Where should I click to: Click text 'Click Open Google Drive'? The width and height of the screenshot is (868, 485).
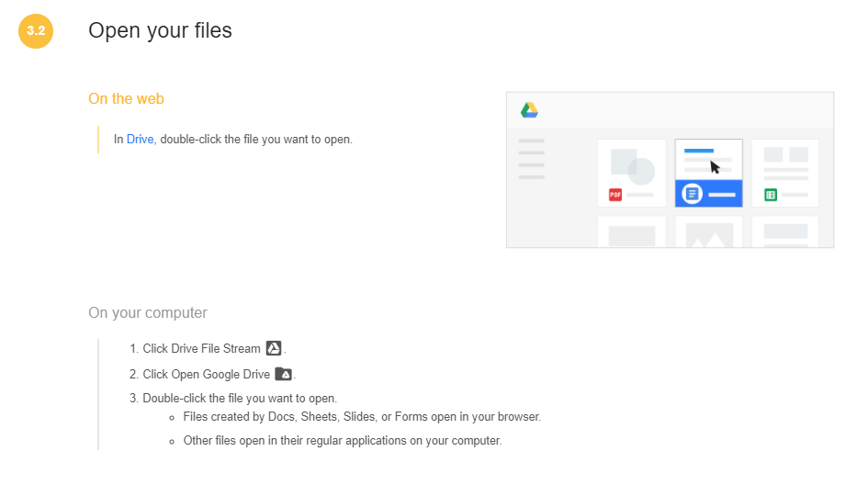click(207, 374)
